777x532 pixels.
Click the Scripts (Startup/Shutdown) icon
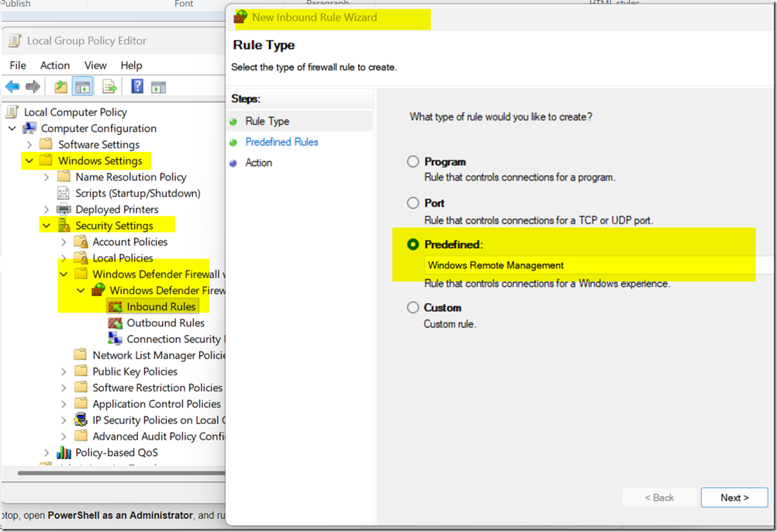pos(64,193)
